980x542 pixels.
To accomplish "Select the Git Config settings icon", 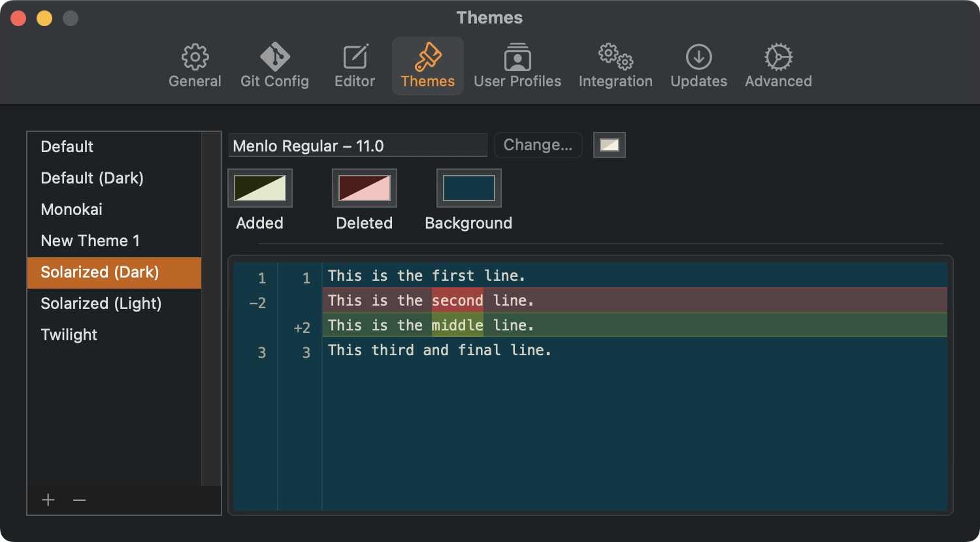I will (x=274, y=65).
